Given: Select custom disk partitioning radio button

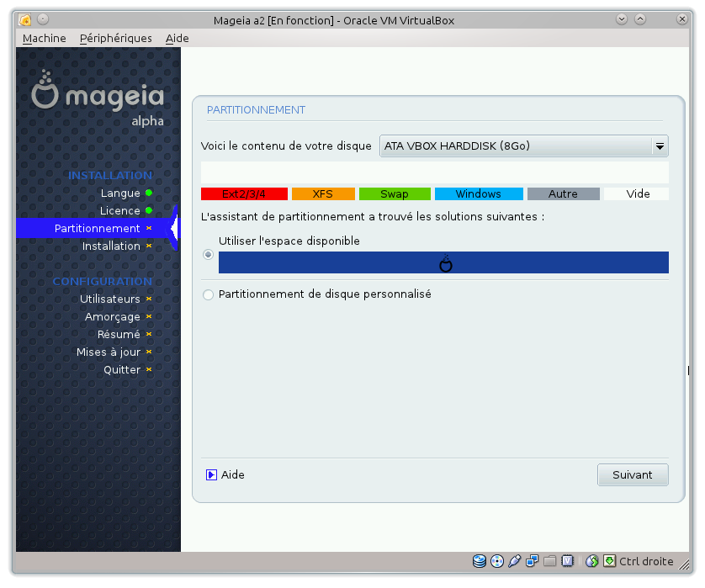Looking at the screenshot, I should [208, 295].
